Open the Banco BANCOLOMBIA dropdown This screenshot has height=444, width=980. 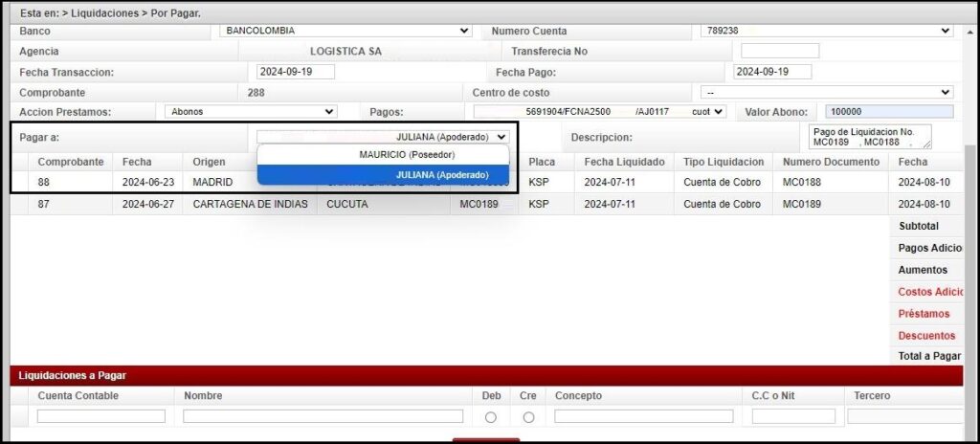click(345, 31)
